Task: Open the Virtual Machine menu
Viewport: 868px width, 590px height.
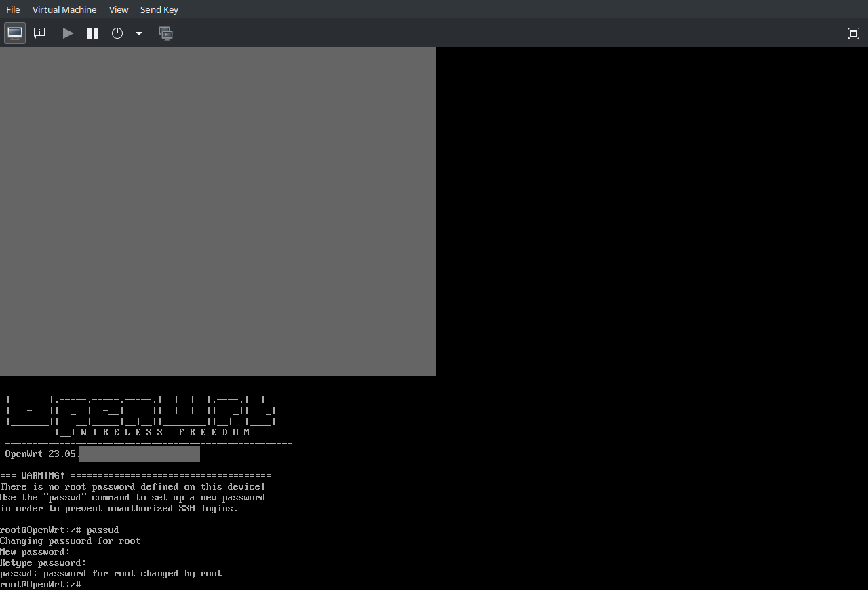Action: pyautogui.click(x=64, y=9)
